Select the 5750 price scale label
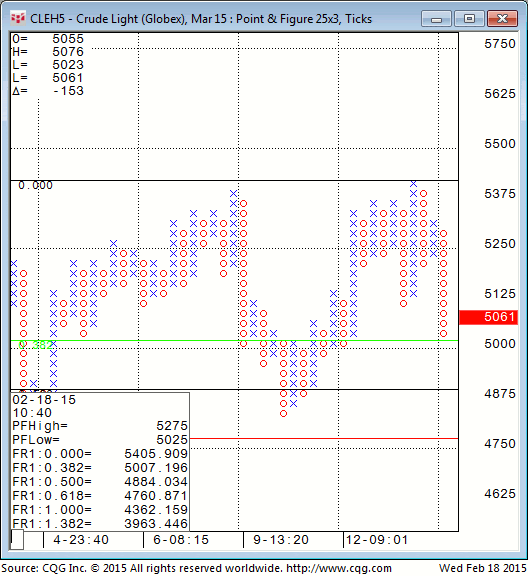 point(500,44)
